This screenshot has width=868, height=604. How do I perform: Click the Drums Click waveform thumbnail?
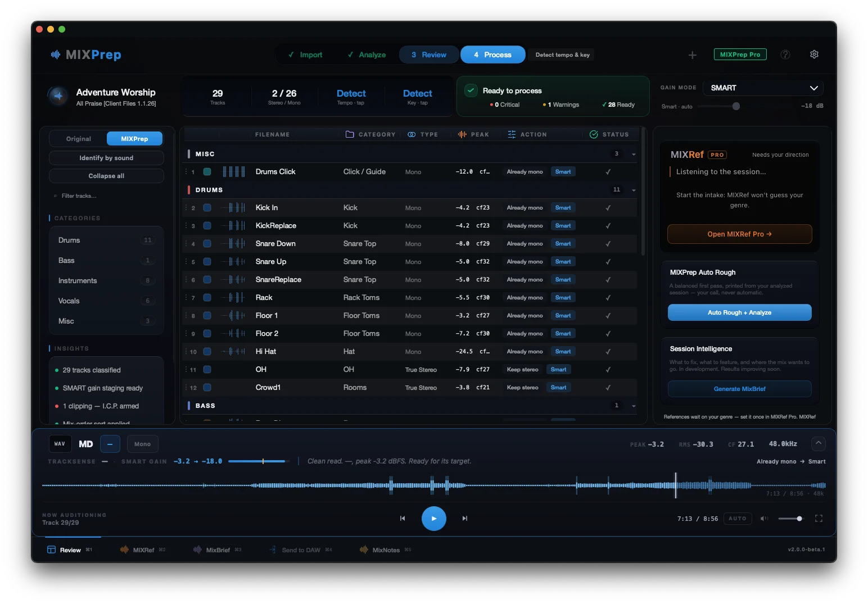pos(234,172)
